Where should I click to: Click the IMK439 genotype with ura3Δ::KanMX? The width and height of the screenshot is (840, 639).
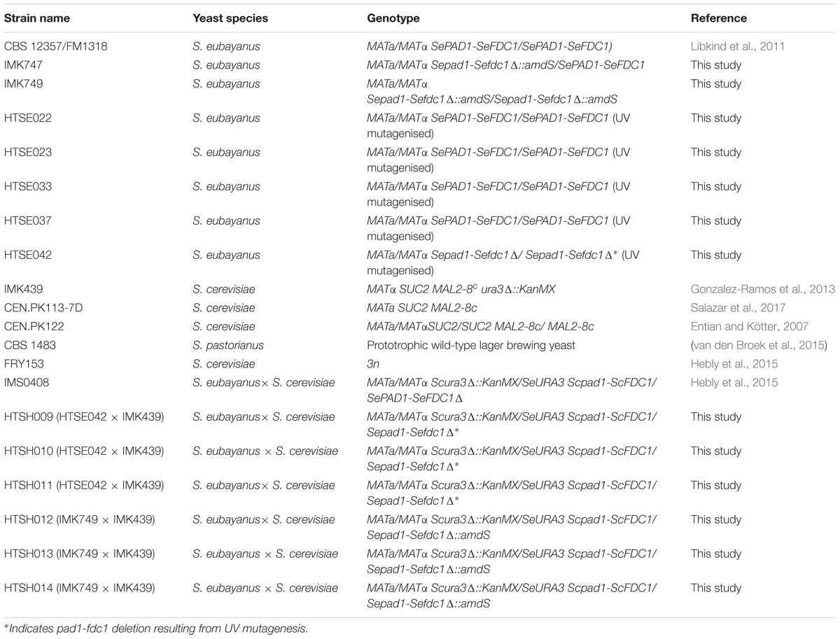coord(461,288)
